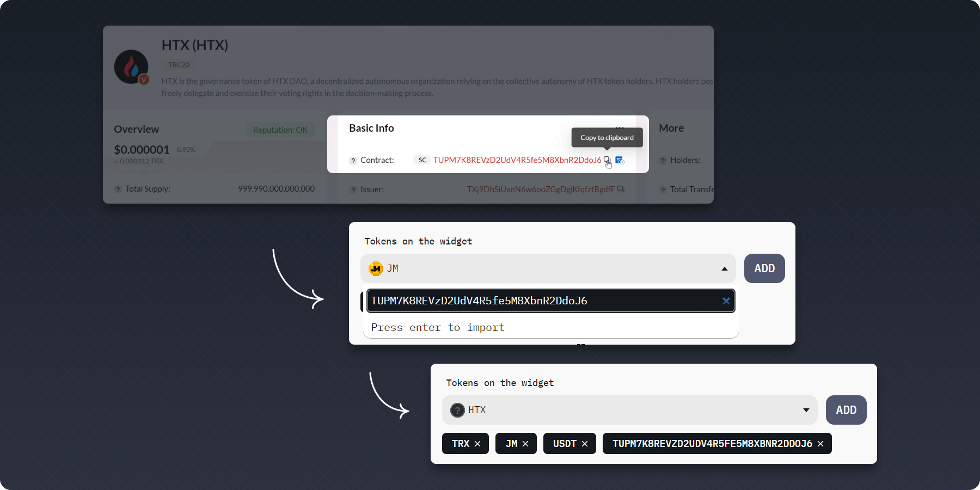Select the USDT chip label
Viewport: 980px width, 490px height.
coord(565,444)
